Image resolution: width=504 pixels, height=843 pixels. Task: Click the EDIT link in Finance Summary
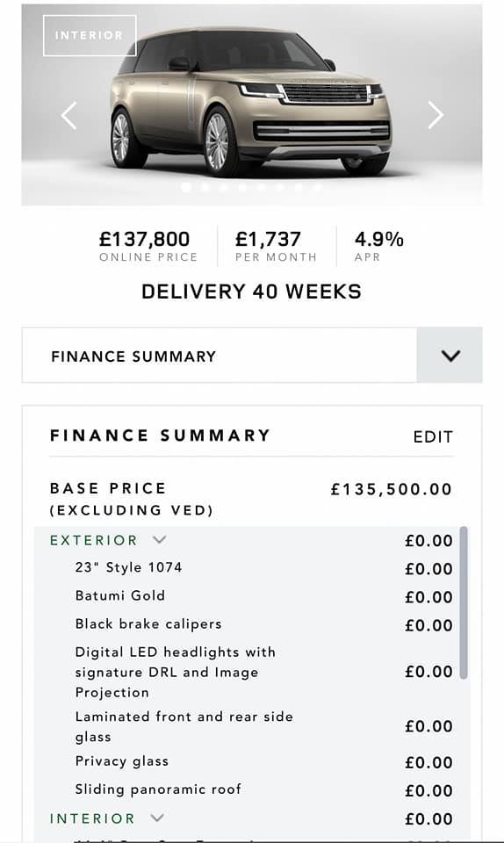click(x=433, y=436)
